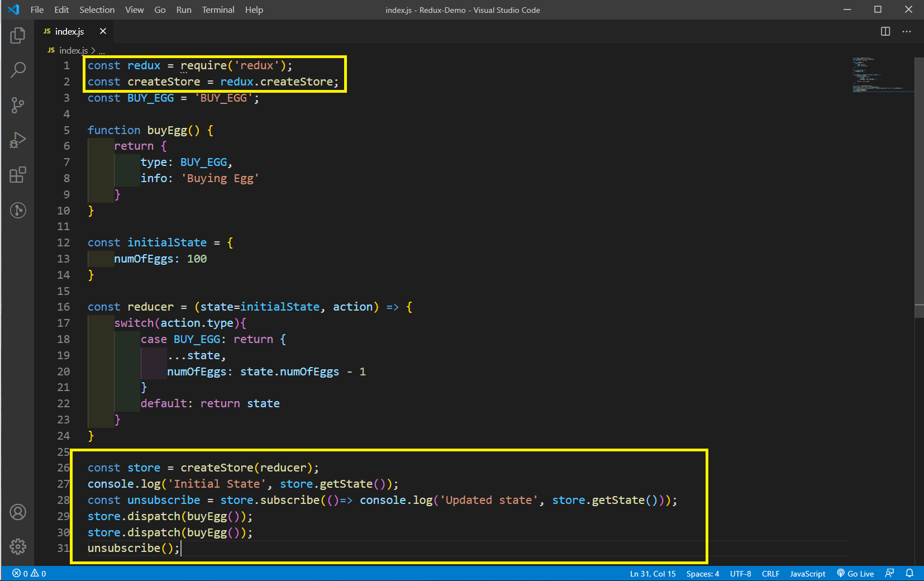The width and height of the screenshot is (924, 581).
Task: Change indentation Spaces: 4 setting
Action: coord(702,573)
